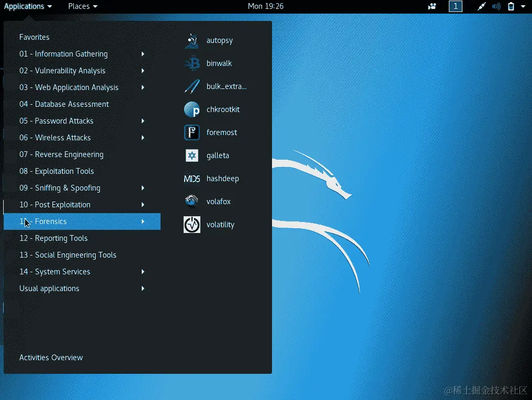Click the bulk_extra... text label
Viewport: 532px width, 400px height.
point(227,86)
